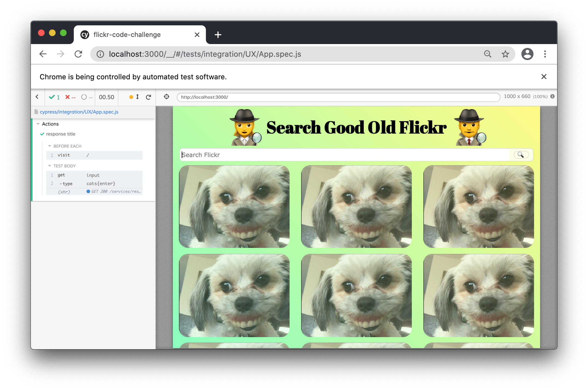
Task: Select the get input command
Action: [94, 175]
